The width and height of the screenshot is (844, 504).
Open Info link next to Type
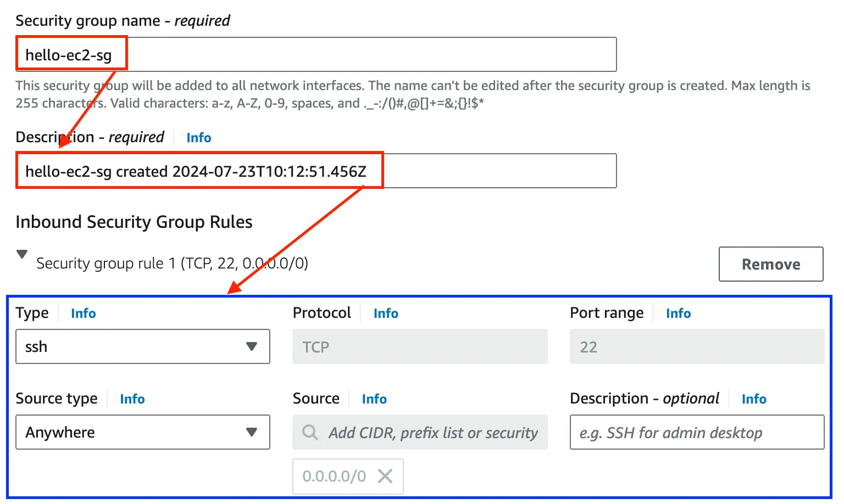84,313
